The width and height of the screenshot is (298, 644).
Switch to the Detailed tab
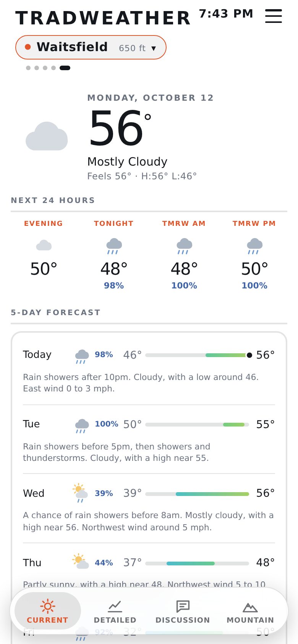[x=115, y=611]
